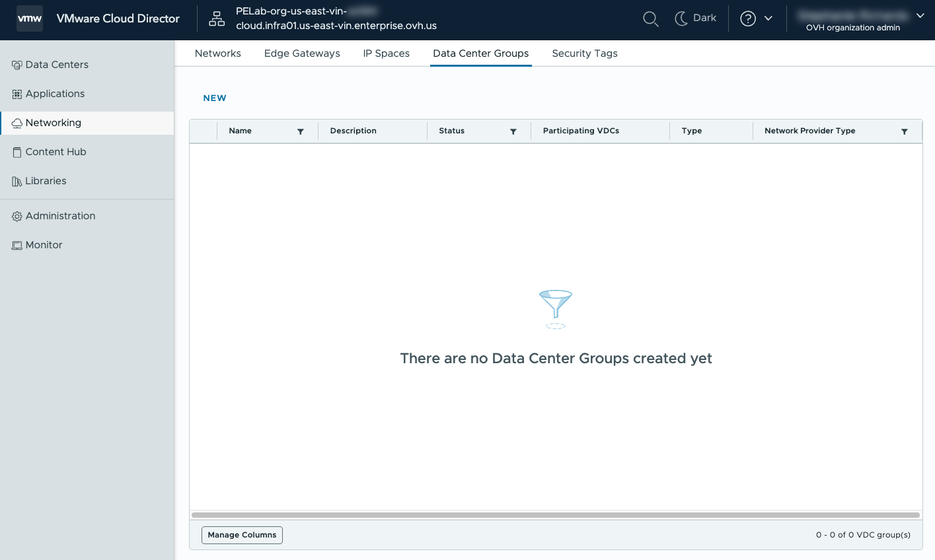Sort by Participating VDCs column header
The image size is (935, 560).
tap(581, 131)
